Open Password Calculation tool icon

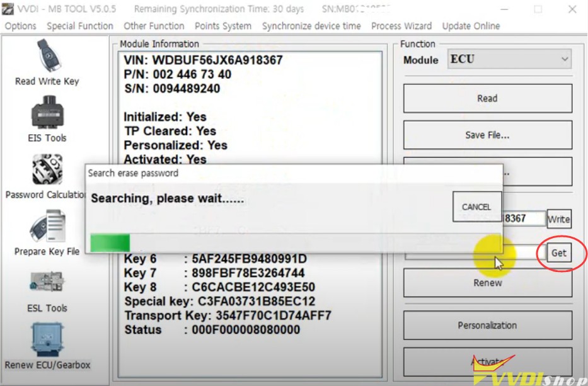pyautogui.click(x=47, y=170)
